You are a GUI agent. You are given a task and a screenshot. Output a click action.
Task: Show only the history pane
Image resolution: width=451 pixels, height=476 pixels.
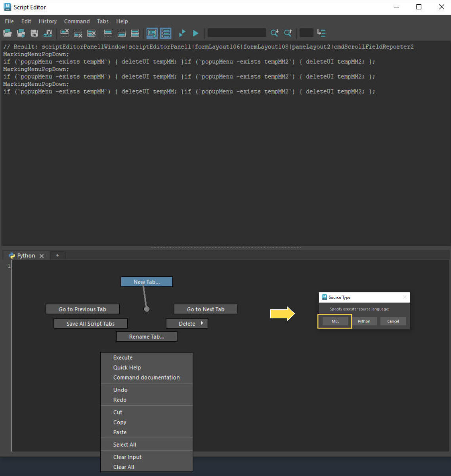[108, 33]
